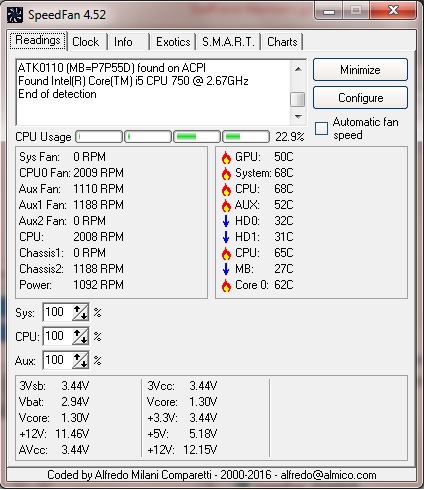Click the Sys speed spinner arrows

[81, 312]
